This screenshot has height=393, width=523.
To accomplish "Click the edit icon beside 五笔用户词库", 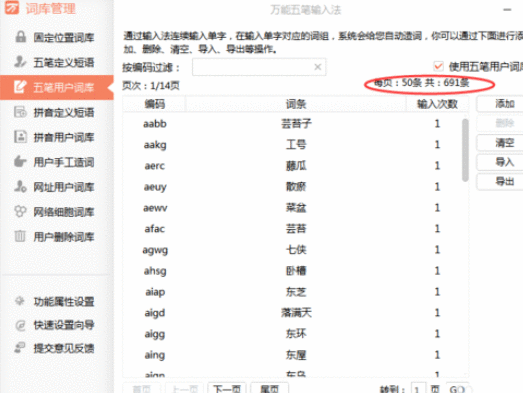I will [20, 87].
